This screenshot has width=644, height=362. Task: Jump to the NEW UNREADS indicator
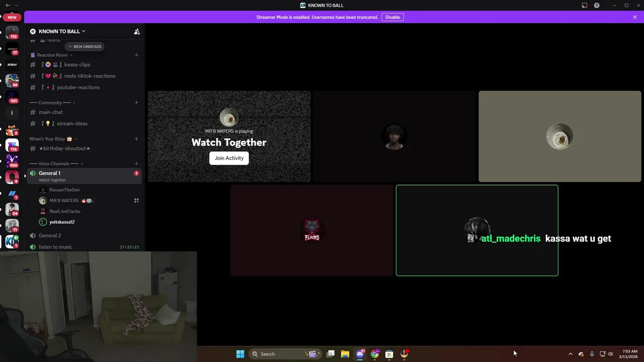pyautogui.click(x=85, y=47)
